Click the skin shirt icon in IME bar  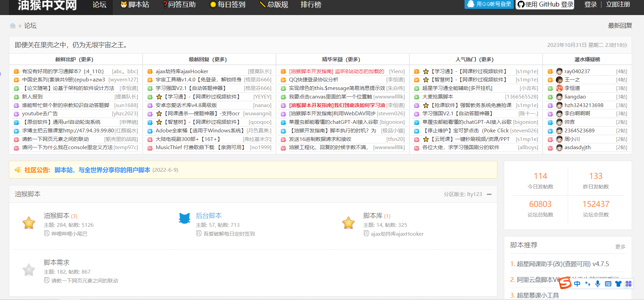[x=618, y=284]
